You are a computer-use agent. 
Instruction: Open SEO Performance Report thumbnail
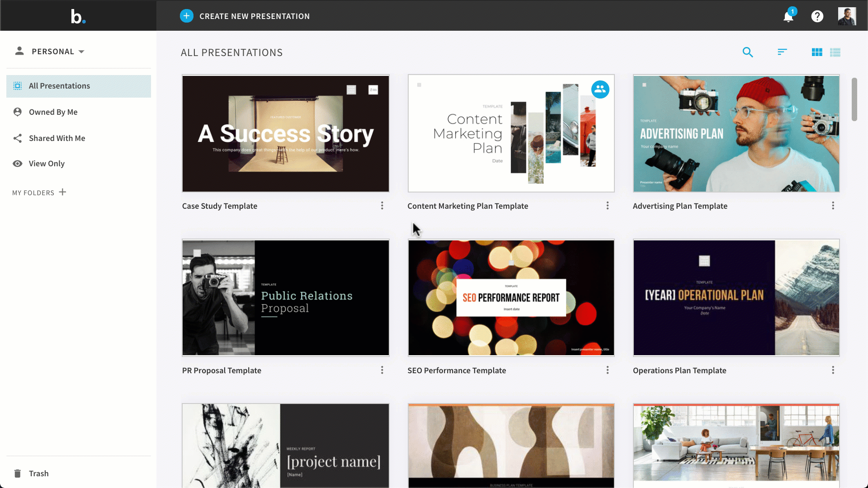pos(511,298)
